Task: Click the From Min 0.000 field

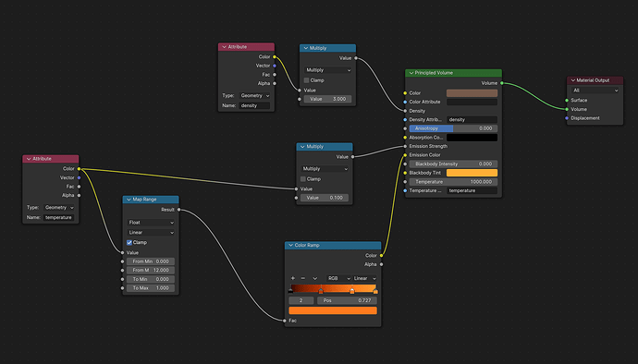Action: 151,261
